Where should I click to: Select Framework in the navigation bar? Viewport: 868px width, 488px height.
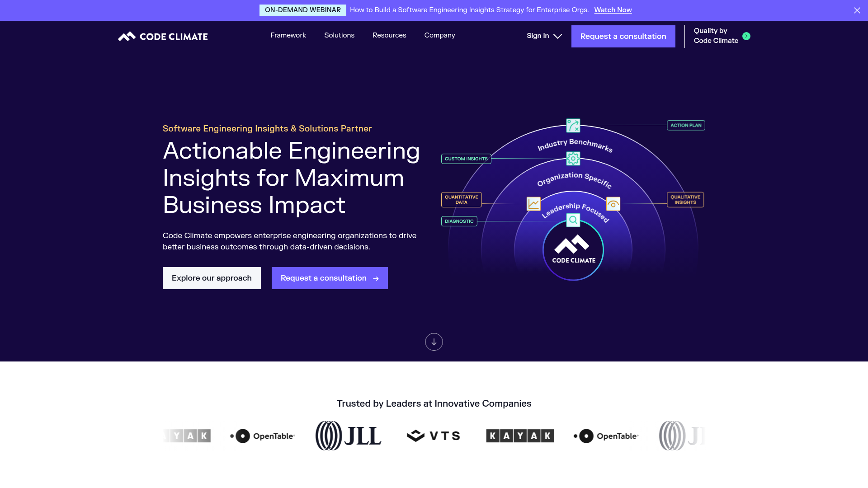coord(288,35)
